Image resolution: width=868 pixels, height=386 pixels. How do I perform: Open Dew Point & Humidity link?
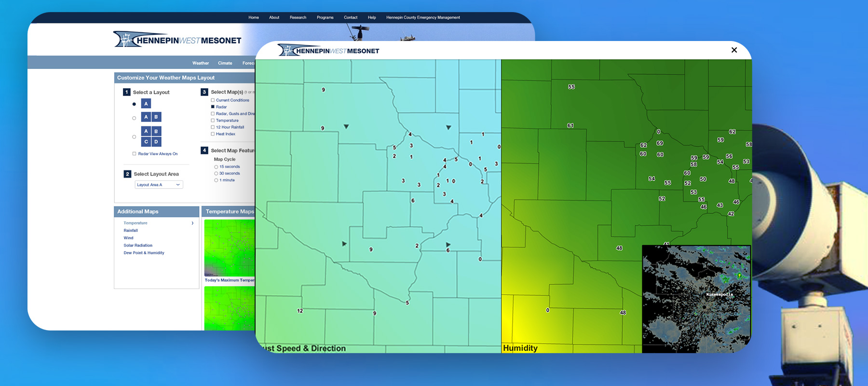pyautogui.click(x=144, y=253)
